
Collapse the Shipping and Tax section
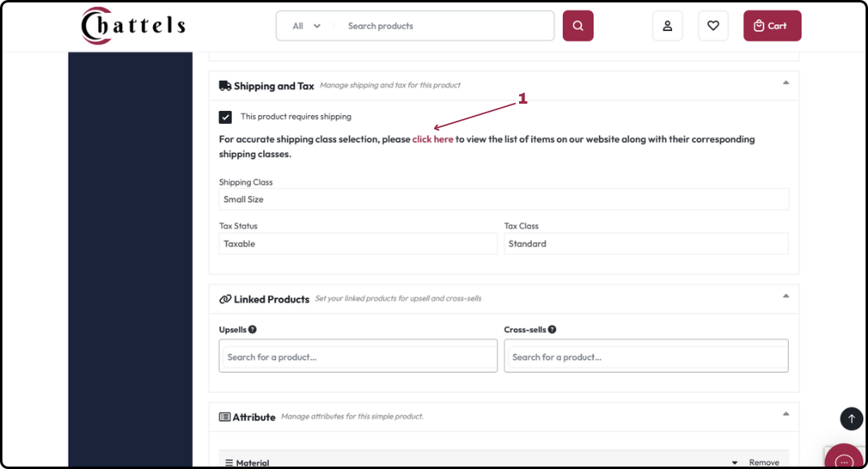point(785,83)
